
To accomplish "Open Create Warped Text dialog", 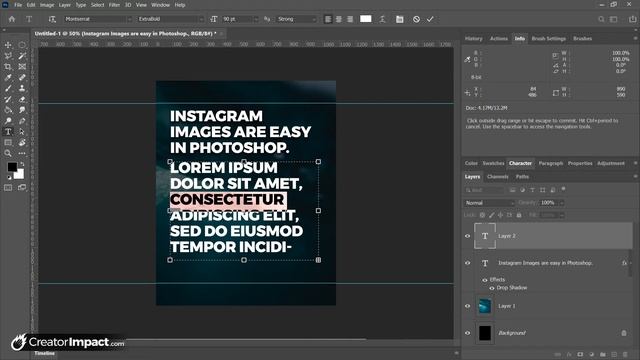I will tap(382, 19).
